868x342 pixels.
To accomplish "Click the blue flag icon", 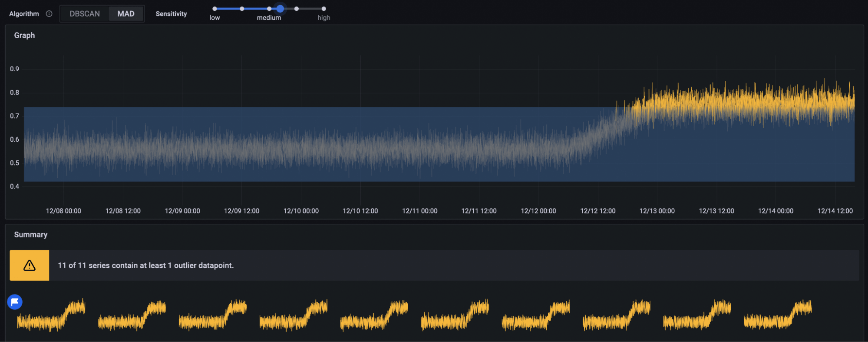I will (x=15, y=302).
